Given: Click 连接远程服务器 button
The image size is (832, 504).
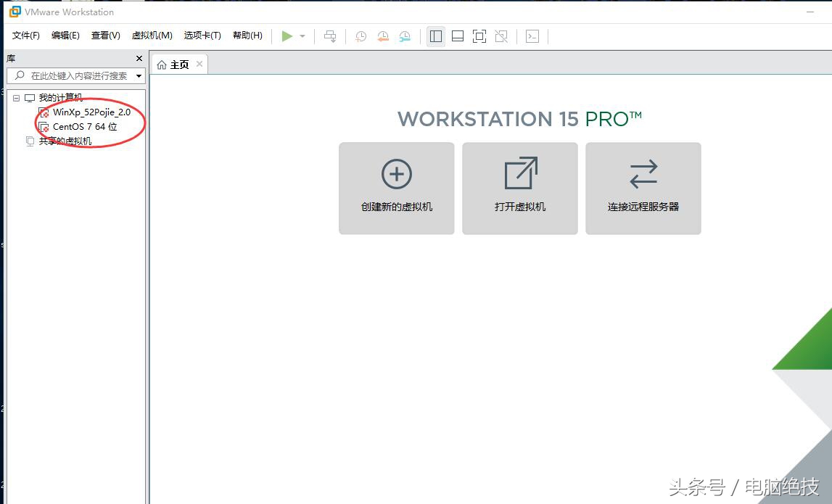Looking at the screenshot, I should pyautogui.click(x=643, y=188).
